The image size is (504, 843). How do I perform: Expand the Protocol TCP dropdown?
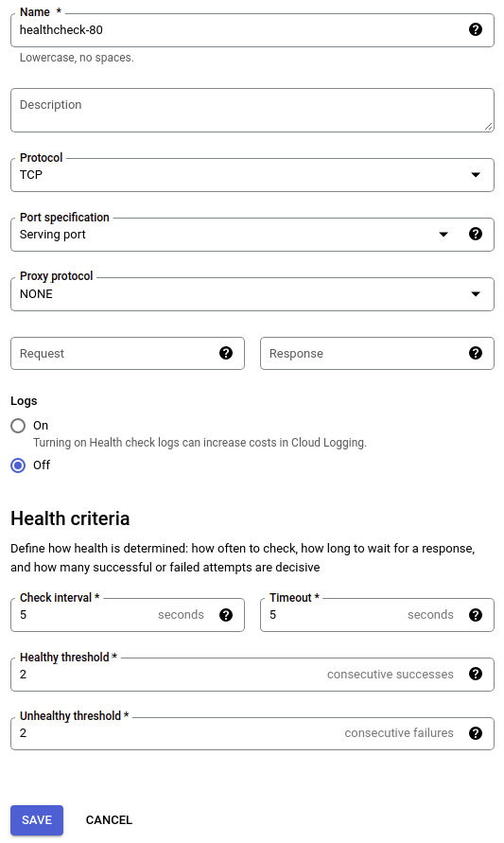[x=252, y=175]
